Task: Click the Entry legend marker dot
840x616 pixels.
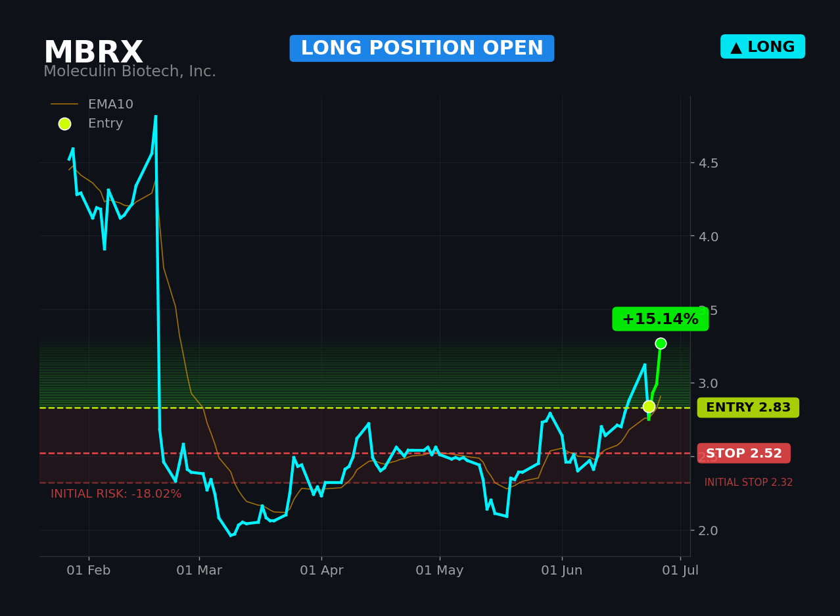Action: 64,124
